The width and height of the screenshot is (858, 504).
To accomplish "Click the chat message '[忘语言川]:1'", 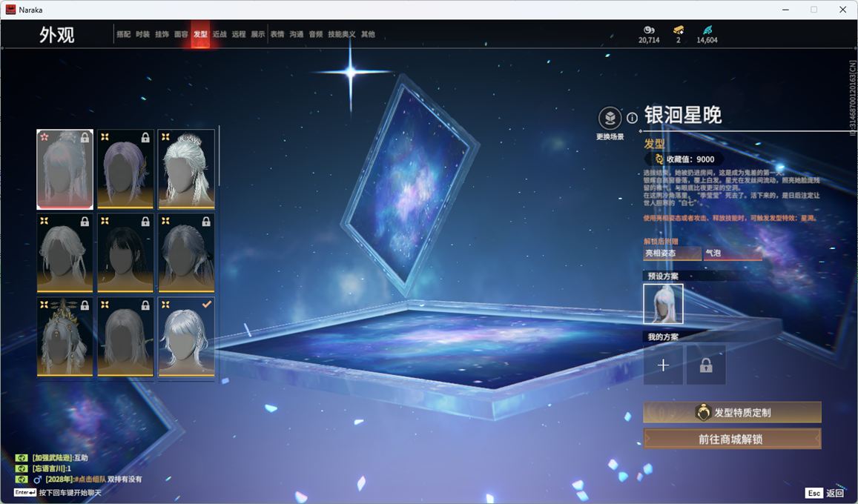I will (51, 468).
